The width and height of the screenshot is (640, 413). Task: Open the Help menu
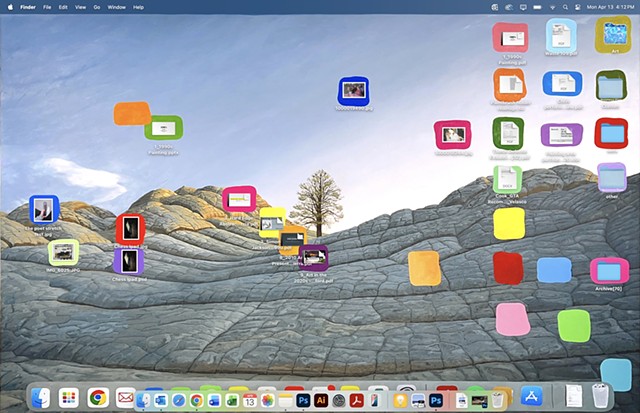coord(138,7)
